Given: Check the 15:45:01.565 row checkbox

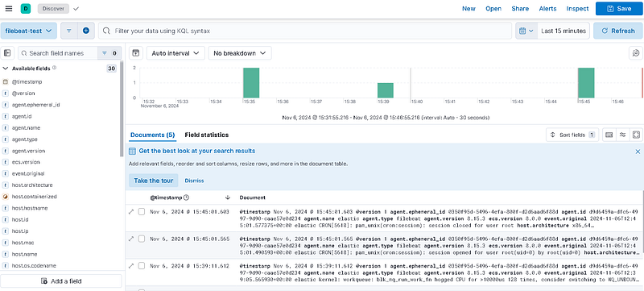Looking at the screenshot, I should [x=142, y=239].
